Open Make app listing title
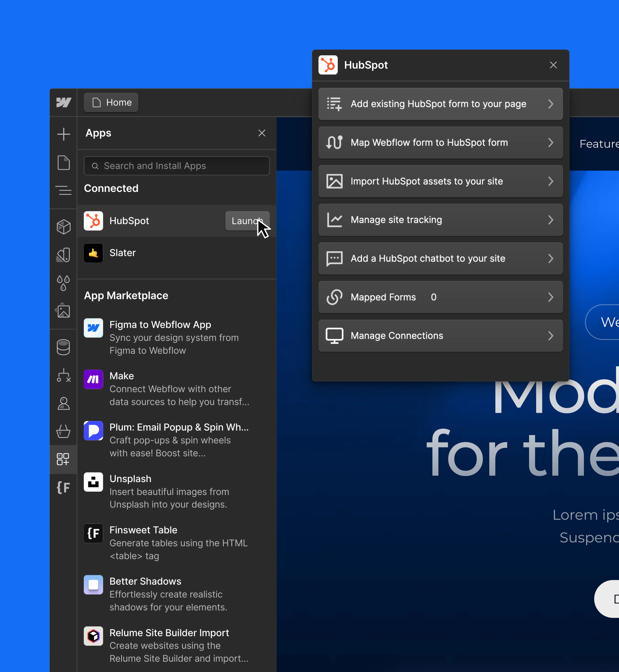The height and width of the screenshot is (672, 619). coord(122,376)
